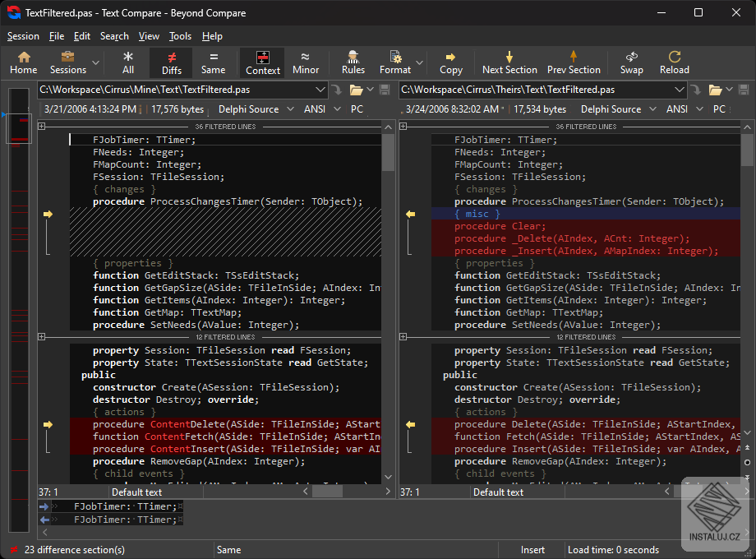This screenshot has height=559, width=756.
Task: Toggle the Diffs display filter
Action: pos(172,62)
